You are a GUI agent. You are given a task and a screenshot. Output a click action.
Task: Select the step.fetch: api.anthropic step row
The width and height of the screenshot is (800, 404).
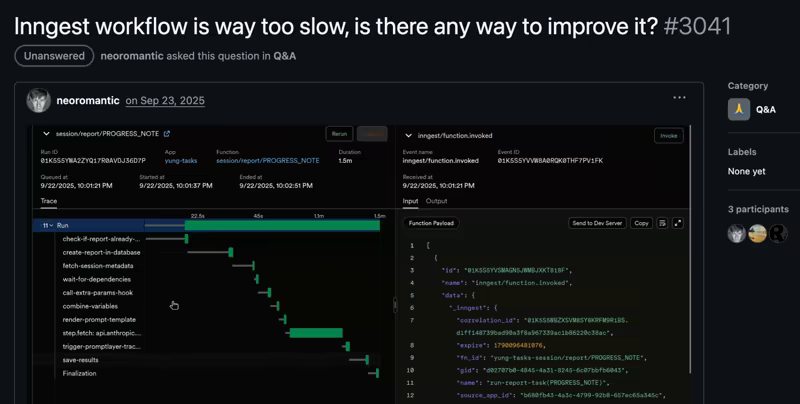207,333
